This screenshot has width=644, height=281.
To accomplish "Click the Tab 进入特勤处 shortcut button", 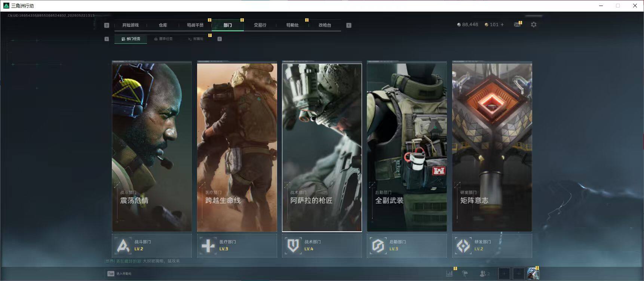I will click(x=119, y=274).
